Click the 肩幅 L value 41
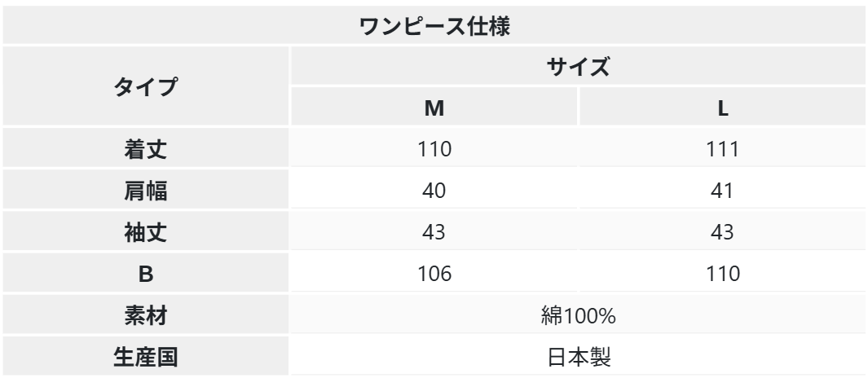Screen dimensions: 868x378 pos(722,191)
